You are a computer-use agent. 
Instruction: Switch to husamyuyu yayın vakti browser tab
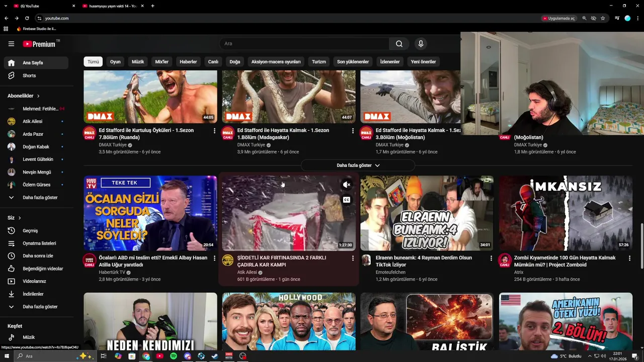pyautogui.click(x=112, y=6)
